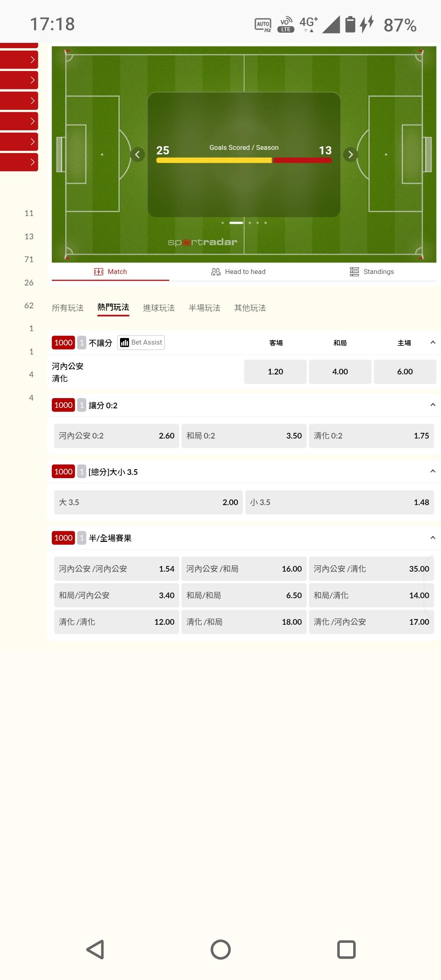Tap the Goals Scored season progress bar

point(244,160)
